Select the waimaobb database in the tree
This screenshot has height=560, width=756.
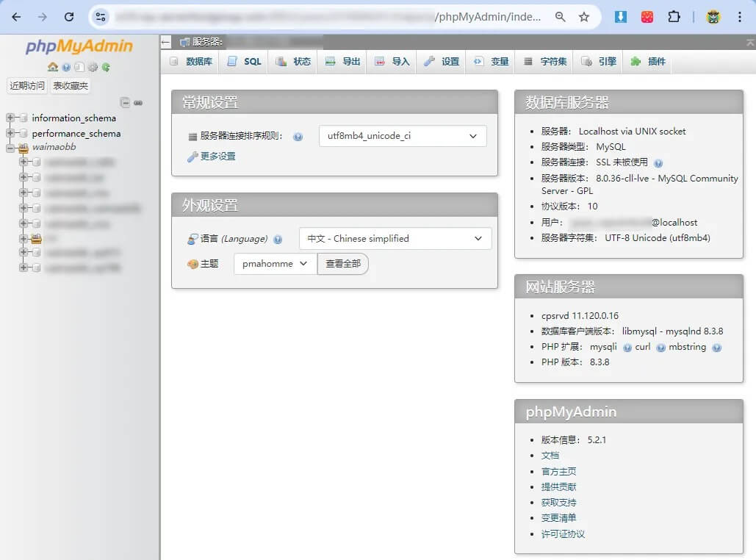54,146
